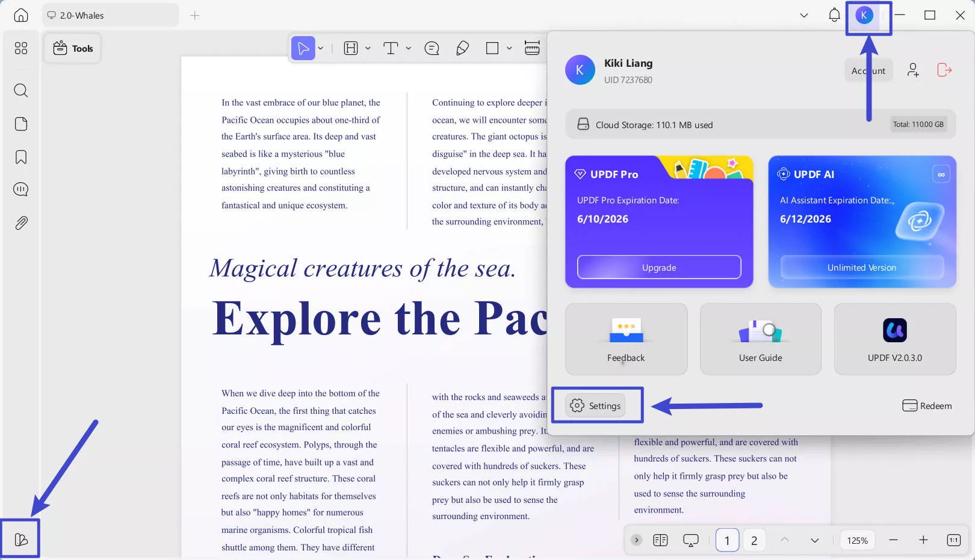Toggle the actual size 1:1 button
This screenshot has height=560, width=975.
coord(954,540)
